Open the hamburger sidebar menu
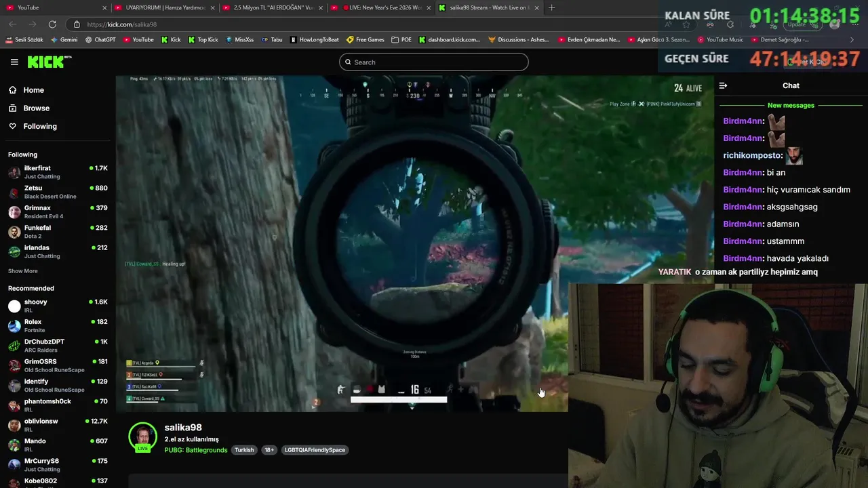 pyautogui.click(x=14, y=62)
